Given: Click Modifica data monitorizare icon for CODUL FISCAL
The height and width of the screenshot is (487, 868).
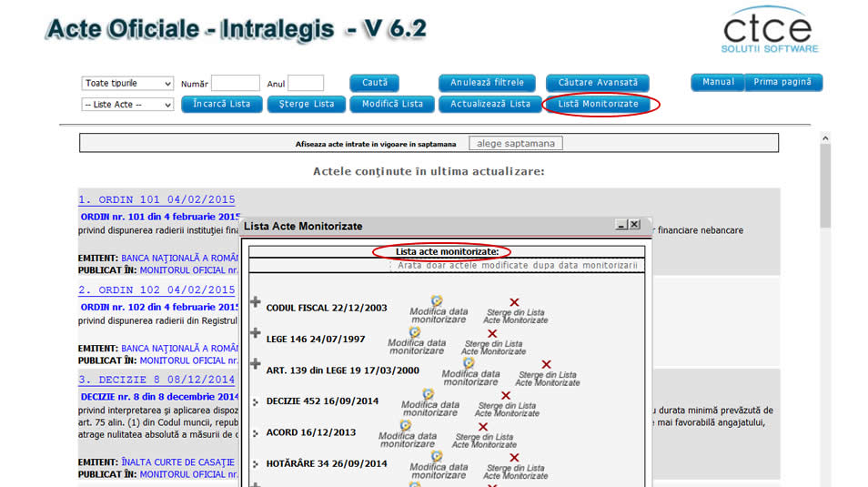Looking at the screenshot, I should [x=437, y=301].
